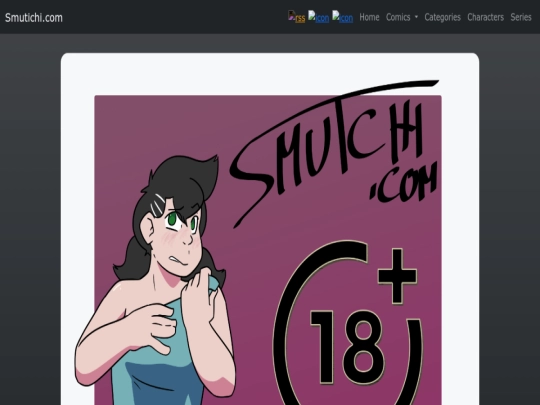Expand the Comics dropdown menu

coord(402,17)
